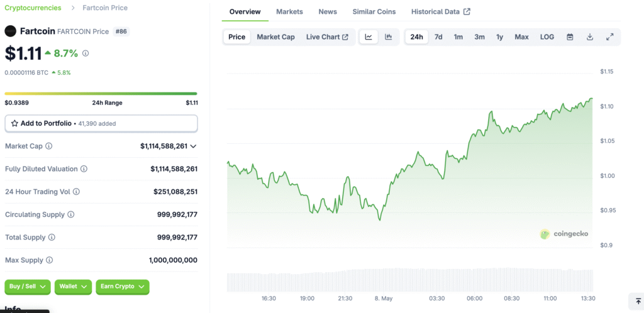
Task: Download chart data with download icon
Action: point(590,37)
